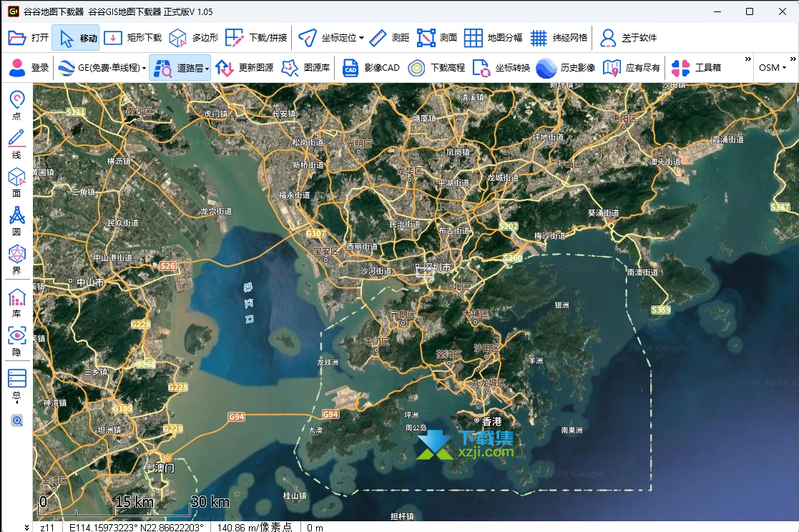
Task: Expand the toolbar overflow chevron after OSM
Action: (x=793, y=59)
